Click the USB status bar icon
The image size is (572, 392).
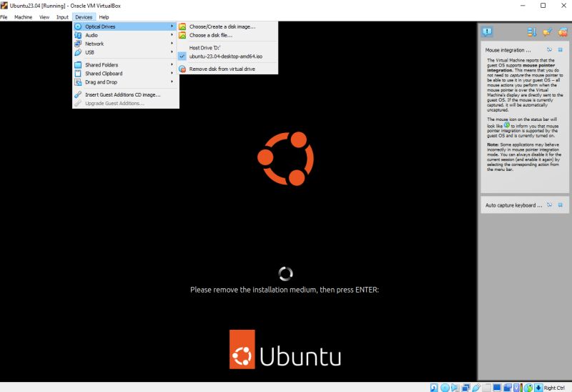[x=476, y=388]
